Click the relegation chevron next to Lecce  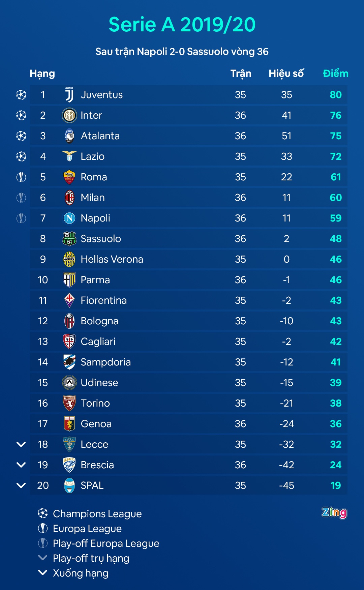(21, 444)
